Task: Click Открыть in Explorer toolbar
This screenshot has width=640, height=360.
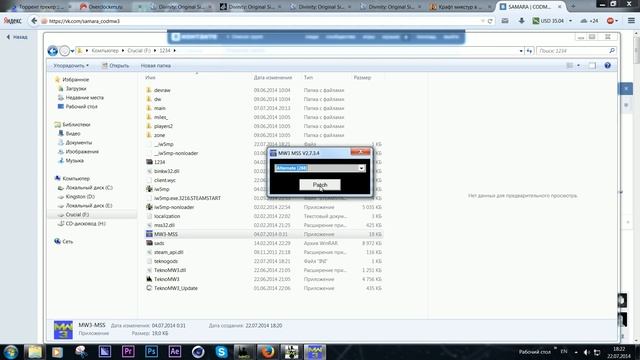Action: tap(116, 65)
